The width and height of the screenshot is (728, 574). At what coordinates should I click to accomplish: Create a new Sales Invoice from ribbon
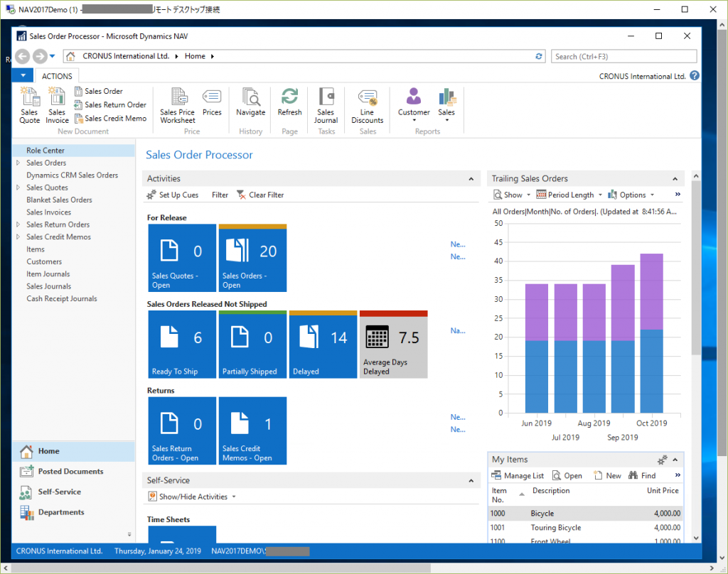(x=57, y=105)
